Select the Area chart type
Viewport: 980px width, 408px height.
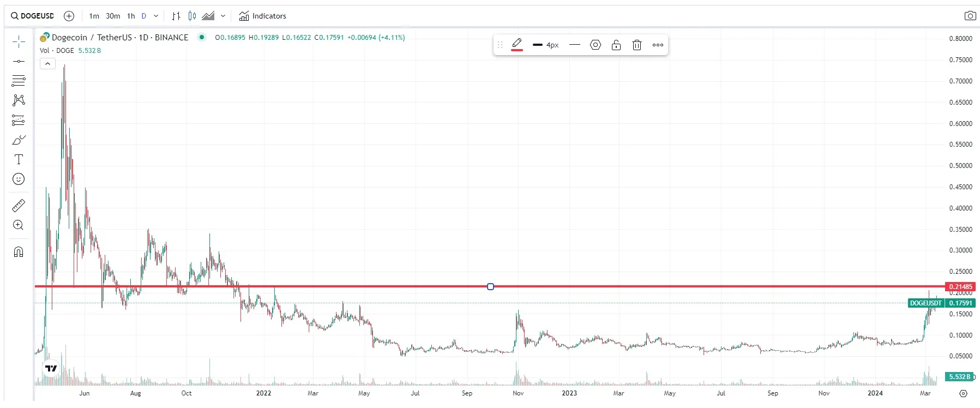pos(208,16)
